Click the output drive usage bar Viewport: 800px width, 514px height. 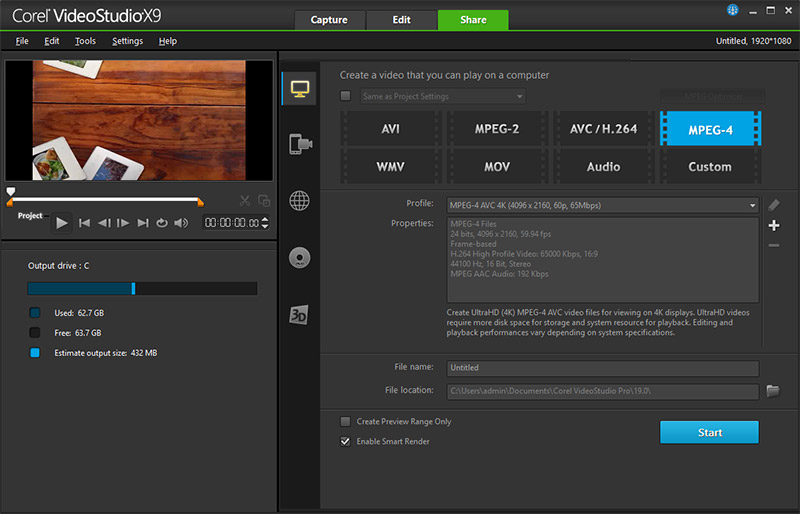(142, 288)
